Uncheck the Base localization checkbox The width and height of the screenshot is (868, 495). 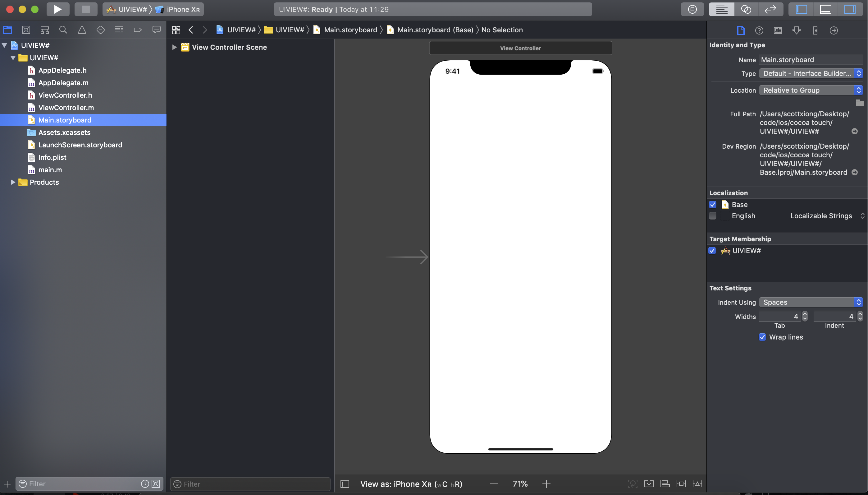(713, 205)
